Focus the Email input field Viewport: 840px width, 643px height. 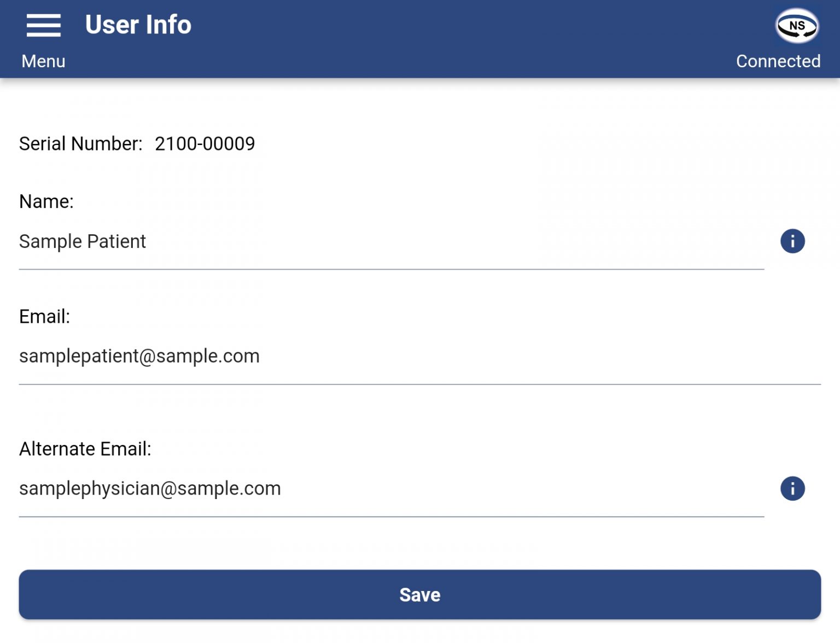[492, 356]
